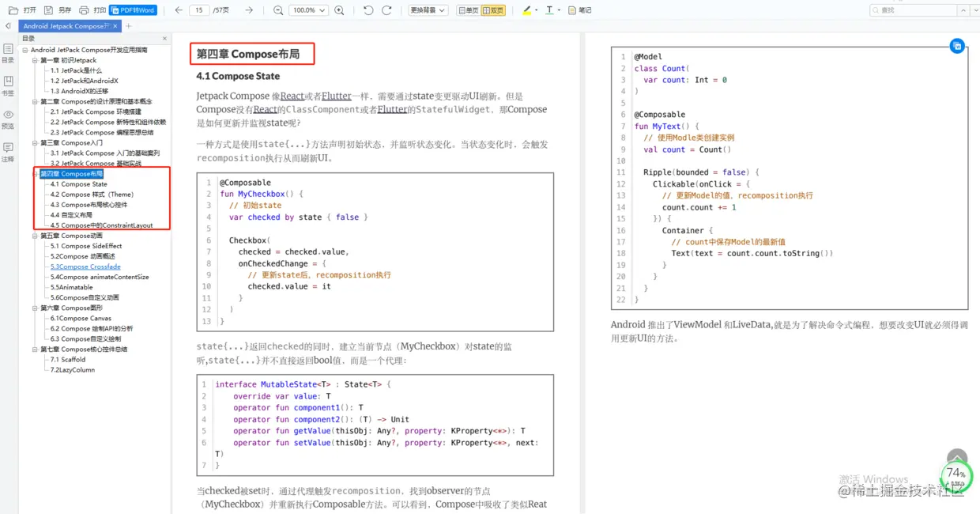Open 4.1 Compose State outline entry
Image resolution: width=980 pixels, height=514 pixels.
(79, 184)
